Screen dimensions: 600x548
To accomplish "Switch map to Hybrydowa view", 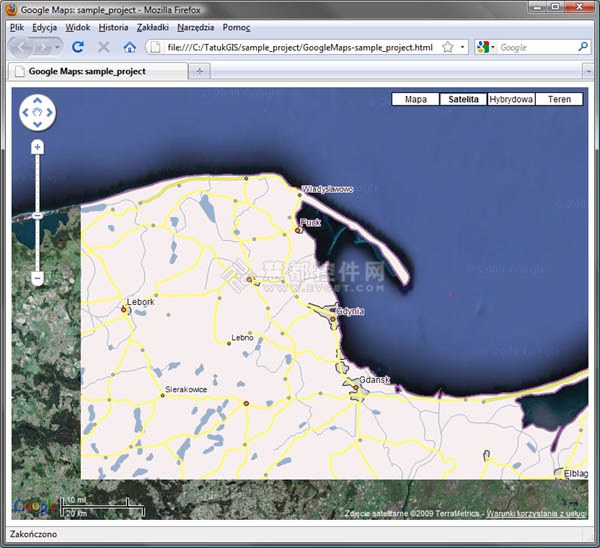I will 511,99.
